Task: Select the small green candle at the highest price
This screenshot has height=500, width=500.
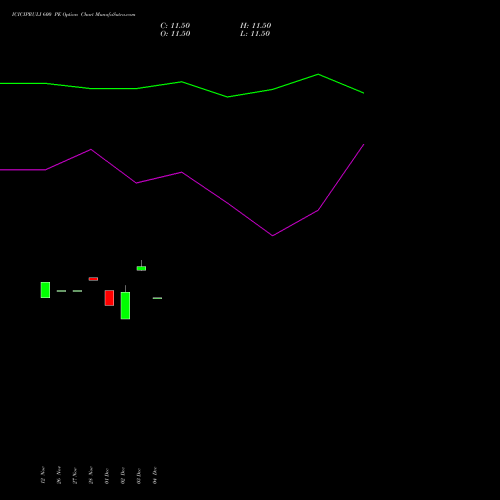Action: pos(141,268)
